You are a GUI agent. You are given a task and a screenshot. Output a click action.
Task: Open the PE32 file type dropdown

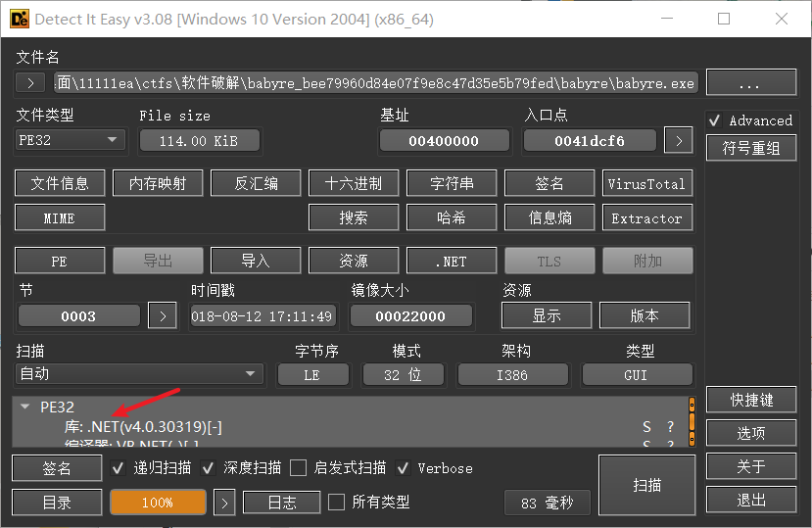pyautogui.click(x=71, y=140)
